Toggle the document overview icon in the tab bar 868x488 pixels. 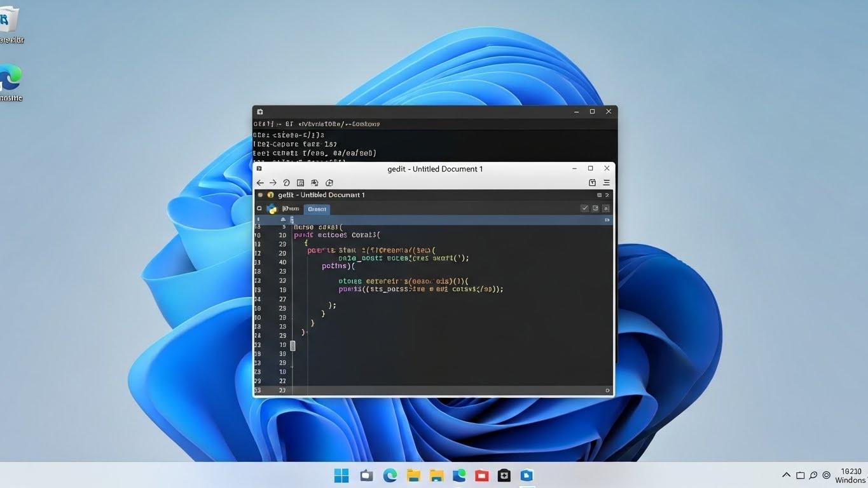click(600, 195)
